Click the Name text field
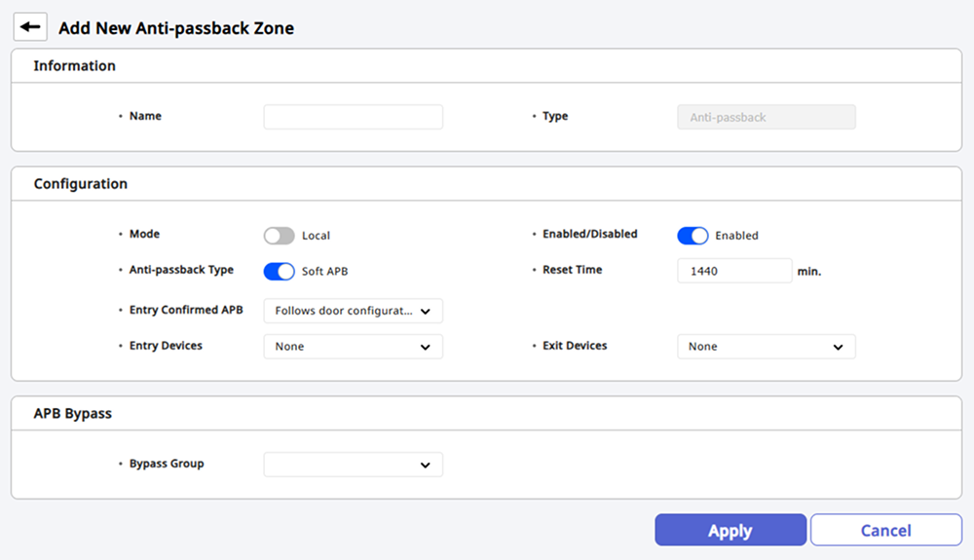This screenshot has height=560, width=974. (x=353, y=117)
